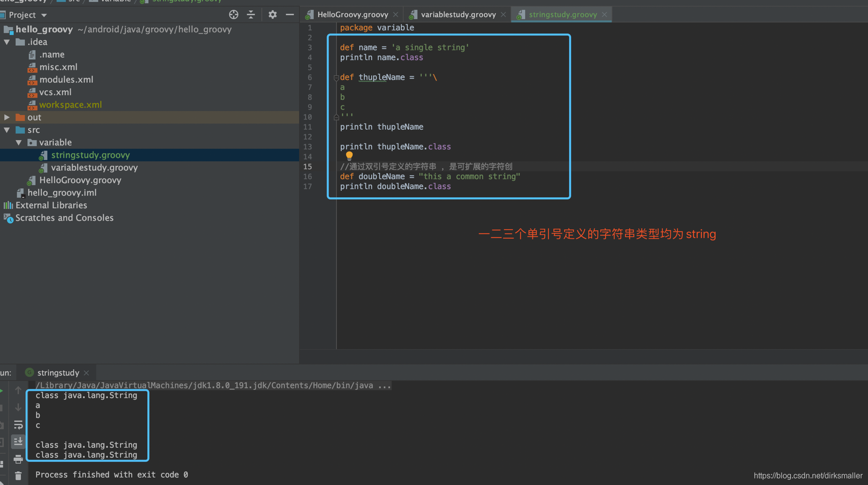Close the stringstudy.groovy editor tab
This screenshot has width=868, height=485.
coord(604,15)
